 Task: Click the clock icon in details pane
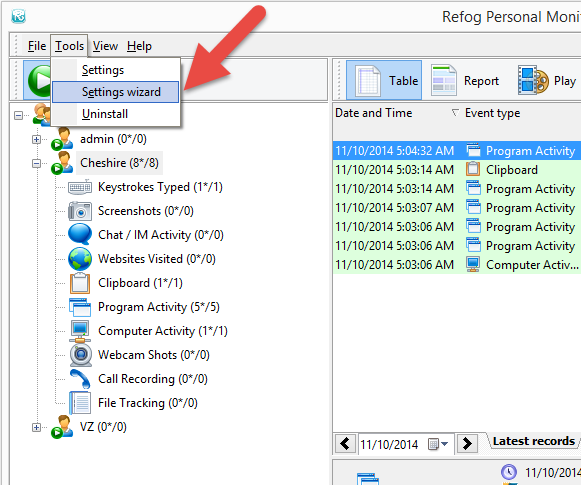pos(509,472)
